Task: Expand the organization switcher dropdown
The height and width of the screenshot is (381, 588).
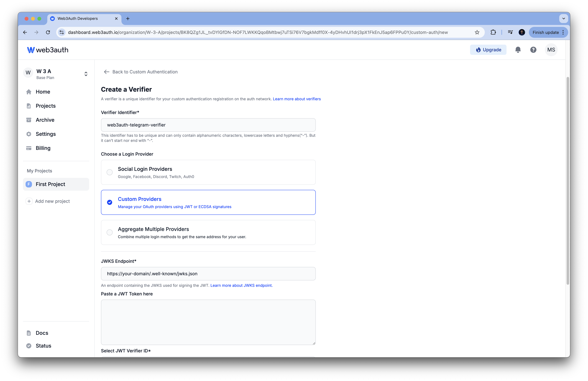Action: pos(86,74)
